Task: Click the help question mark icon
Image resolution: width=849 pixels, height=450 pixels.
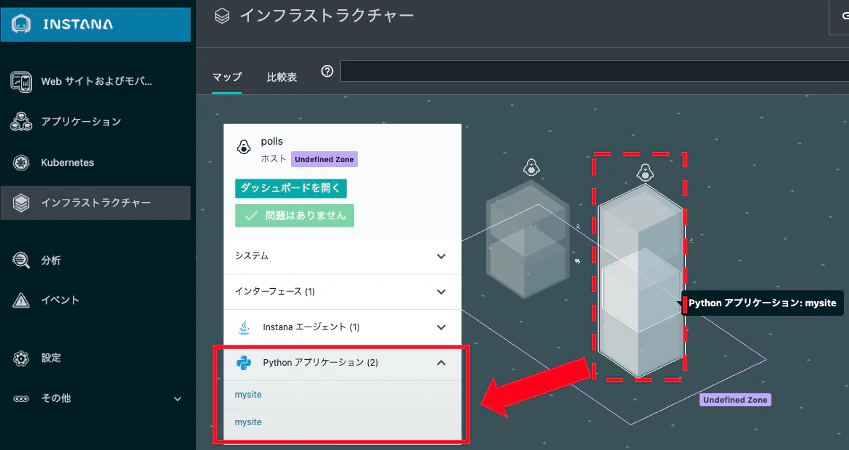Action: (327, 71)
